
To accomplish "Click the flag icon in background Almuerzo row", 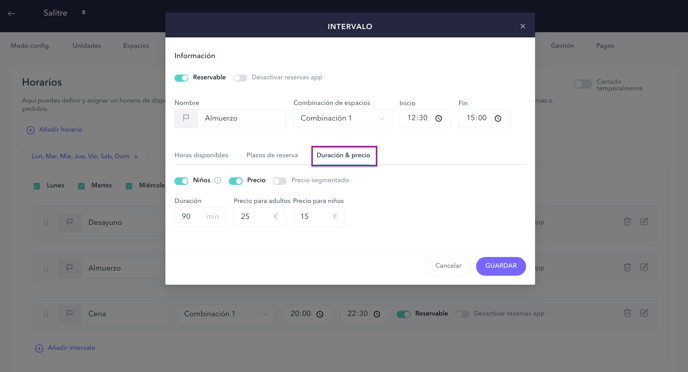I will [69, 268].
